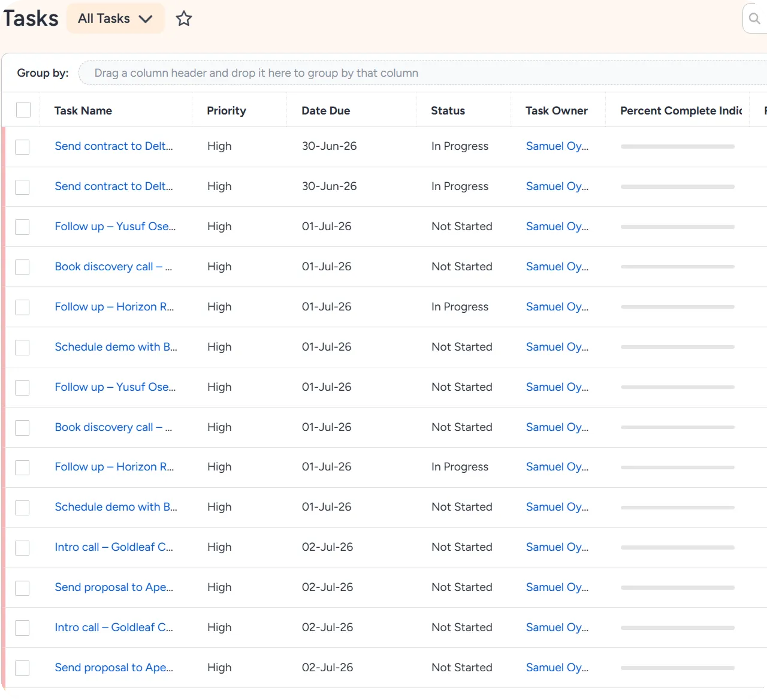Screen dimensions: 767x700
Task: Sort by the Priority column header
Action: pos(227,110)
